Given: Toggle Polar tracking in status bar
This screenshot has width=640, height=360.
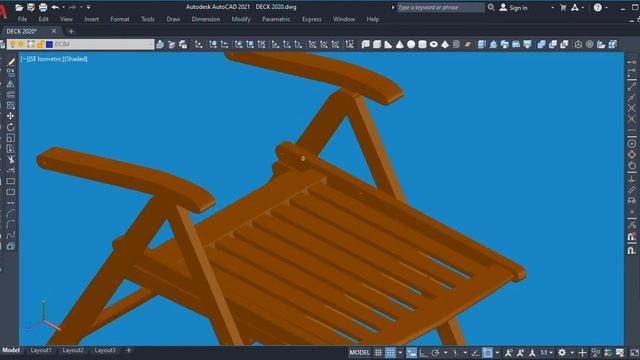Looking at the screenshot, I should [436, 353].
